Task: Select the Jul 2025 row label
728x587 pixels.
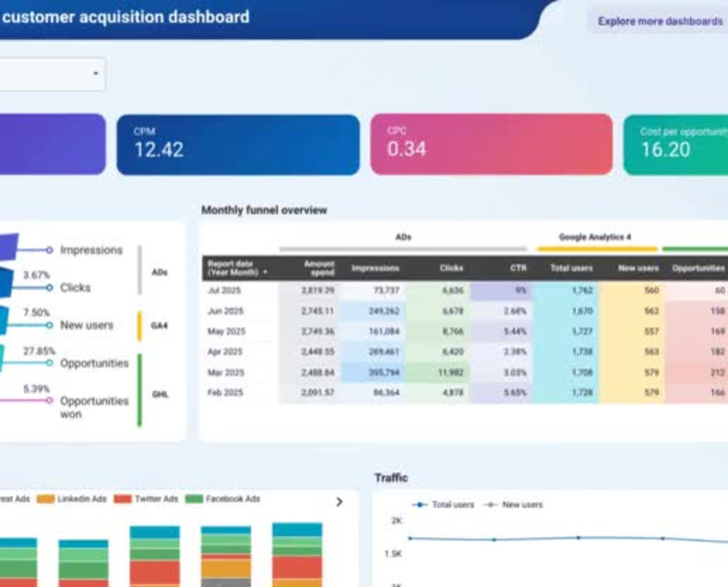Action: (x=223, y=291)
